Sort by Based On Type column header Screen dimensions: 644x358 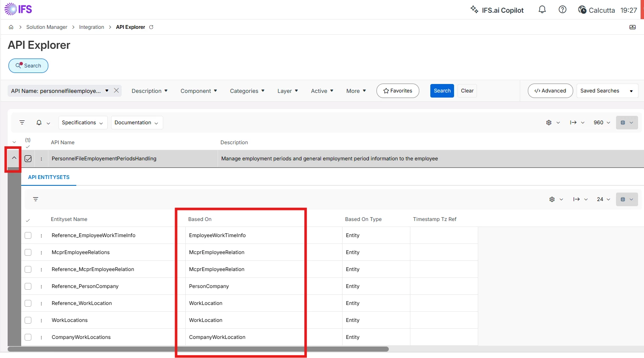point(363,219)
